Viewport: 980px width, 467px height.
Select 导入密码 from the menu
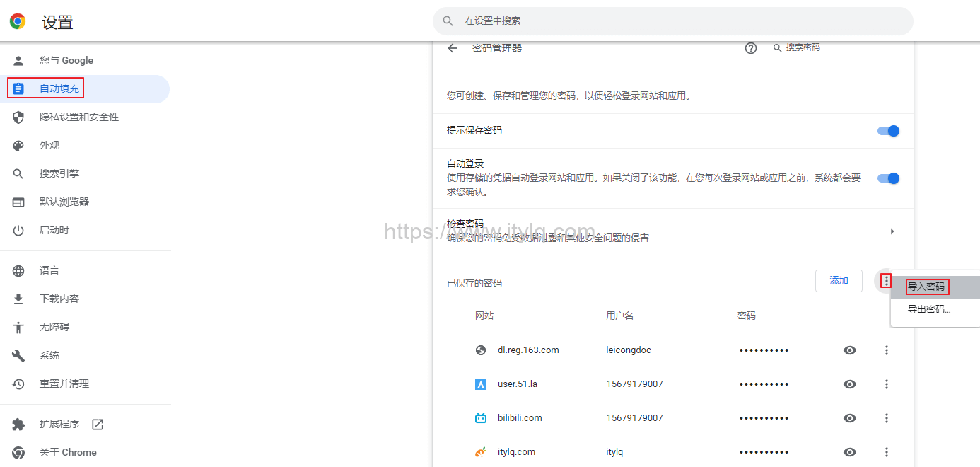(926, 287)
